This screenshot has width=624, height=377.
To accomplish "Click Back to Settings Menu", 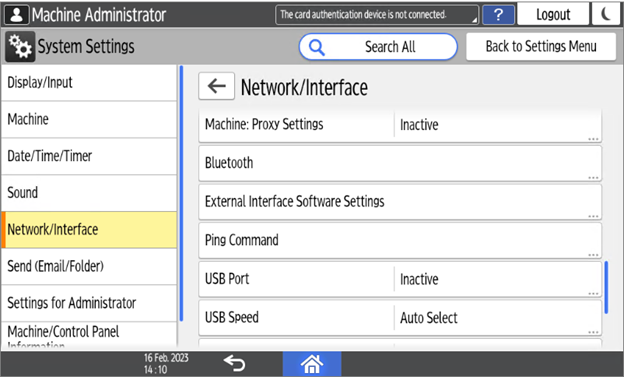I will click(541, 47).
